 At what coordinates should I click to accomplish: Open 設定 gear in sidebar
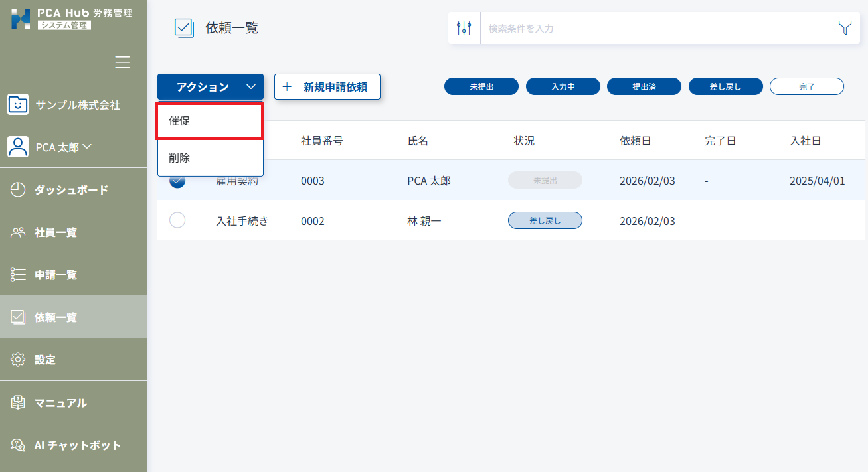pyautogui.click(x=45, y=360)
